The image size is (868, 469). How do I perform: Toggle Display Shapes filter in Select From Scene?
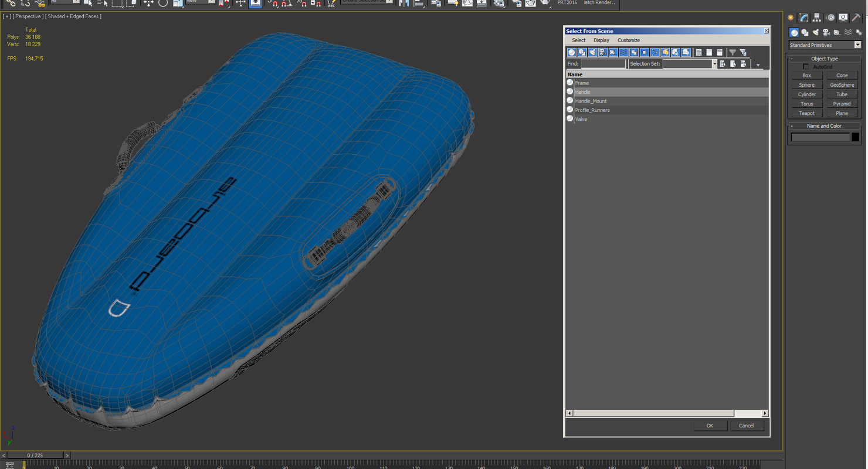tap(582, 53)
